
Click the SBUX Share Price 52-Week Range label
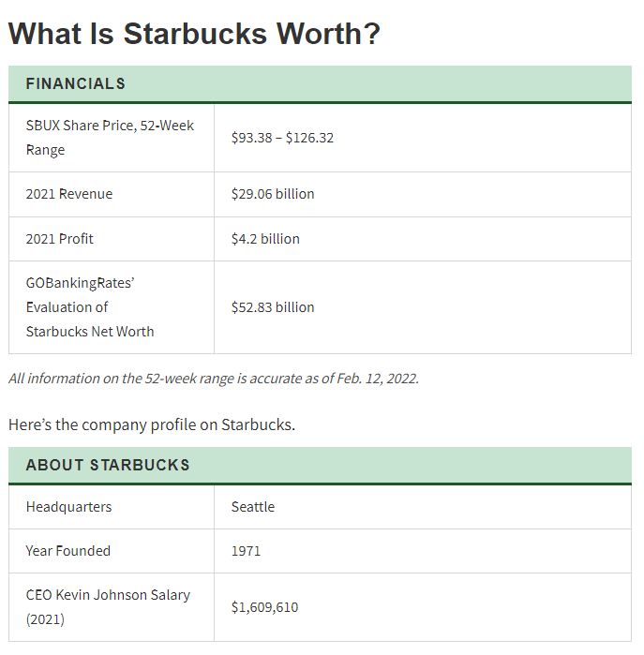(x=110, y=138)
